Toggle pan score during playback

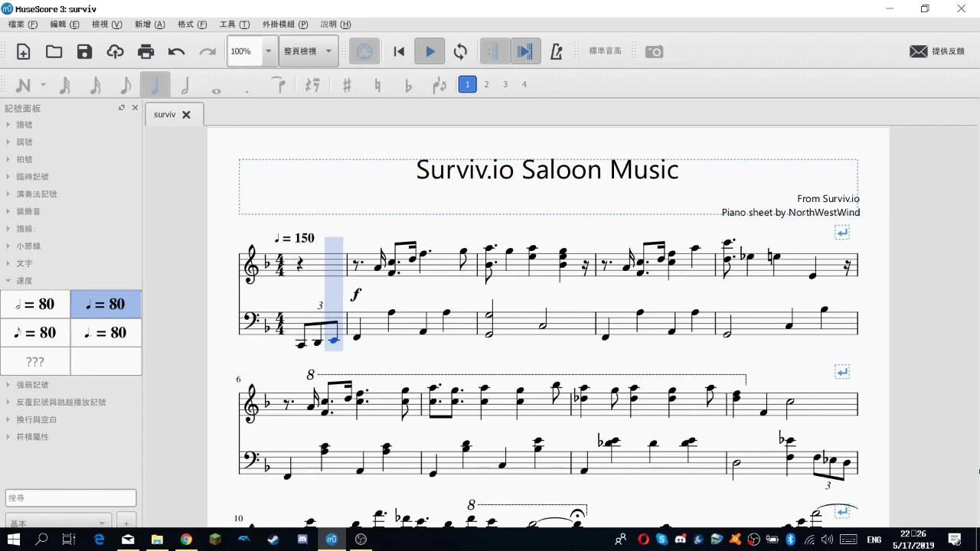tap(524, 52)
